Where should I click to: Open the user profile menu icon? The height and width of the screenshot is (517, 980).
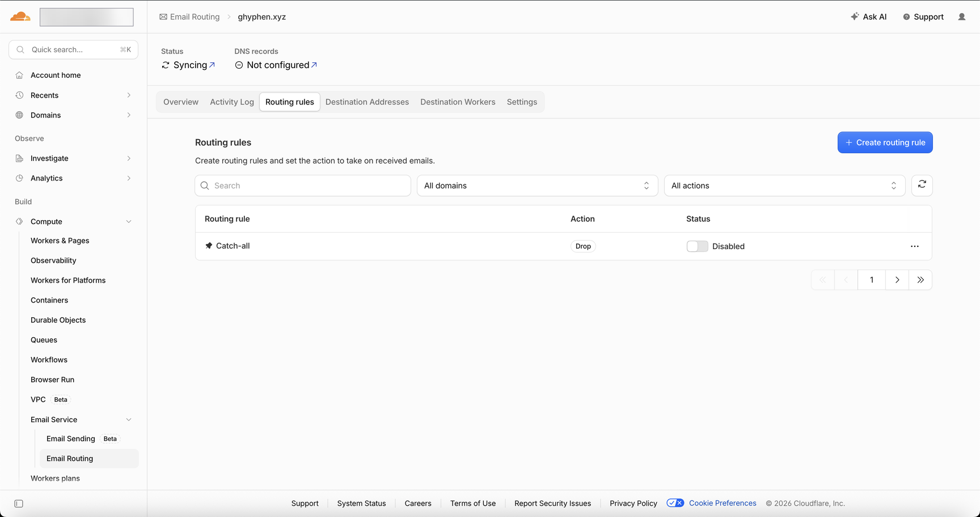[x=962, y=17]
